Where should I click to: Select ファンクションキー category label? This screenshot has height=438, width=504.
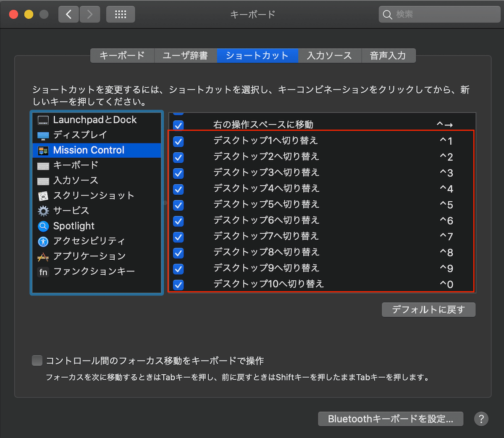[94, 271]
